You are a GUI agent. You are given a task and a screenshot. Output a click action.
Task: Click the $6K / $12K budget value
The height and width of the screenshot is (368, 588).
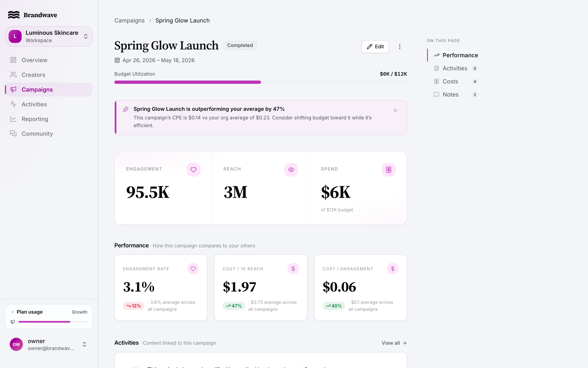pos(393,74)
